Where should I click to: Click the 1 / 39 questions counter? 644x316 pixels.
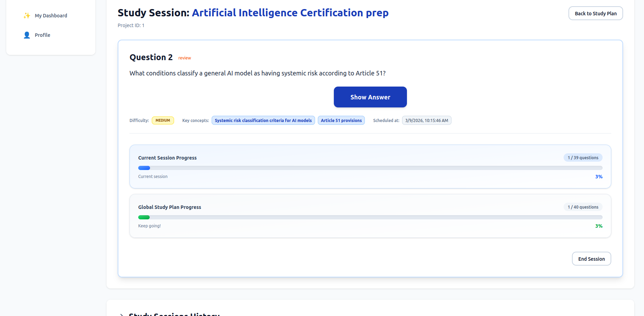pyautogui.click(x=583, y=157)
